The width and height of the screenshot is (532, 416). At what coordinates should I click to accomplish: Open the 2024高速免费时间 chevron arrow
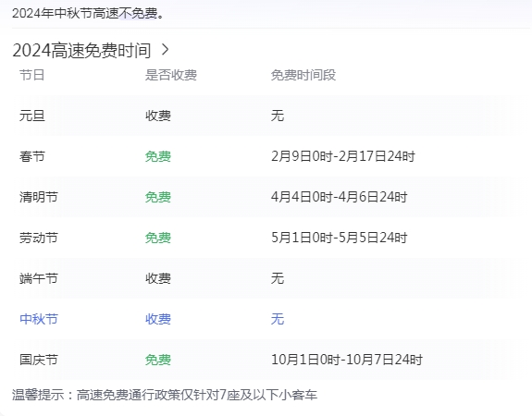pyautogui.click(x=166, y=50)
